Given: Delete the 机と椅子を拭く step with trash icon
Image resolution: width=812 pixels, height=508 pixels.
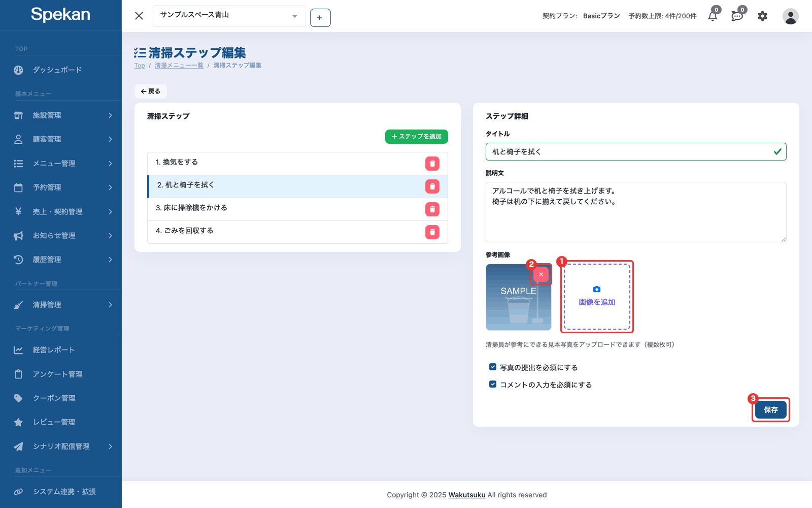Looking at the screenshot, I should pos(432,186).
